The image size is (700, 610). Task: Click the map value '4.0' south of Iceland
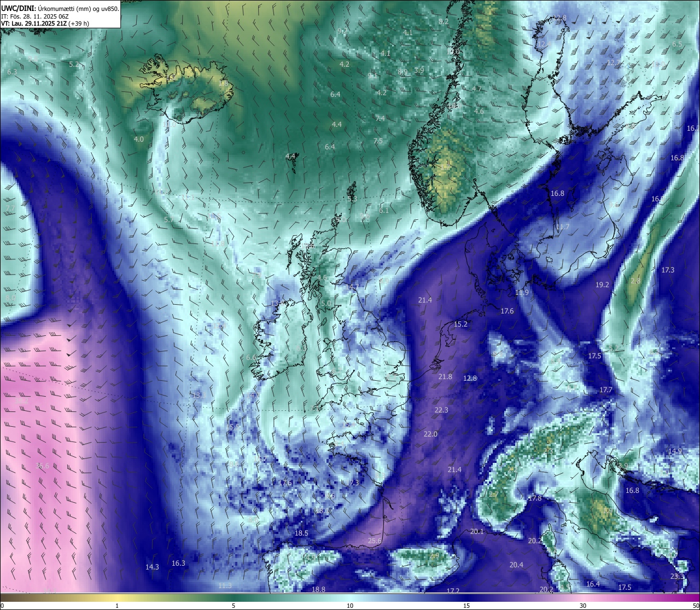click(139, 139)
